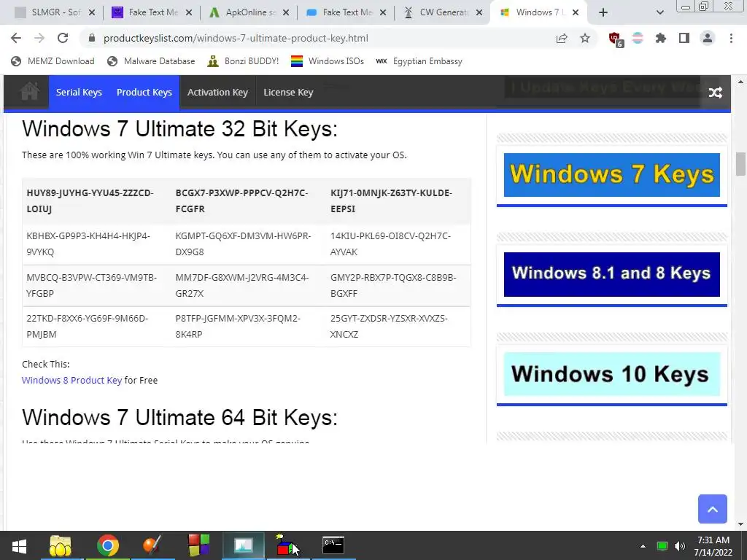The height and width of the screenshot is (560, 747).
Task: Open the Windows Start button
Action: [x=19, y=546]
